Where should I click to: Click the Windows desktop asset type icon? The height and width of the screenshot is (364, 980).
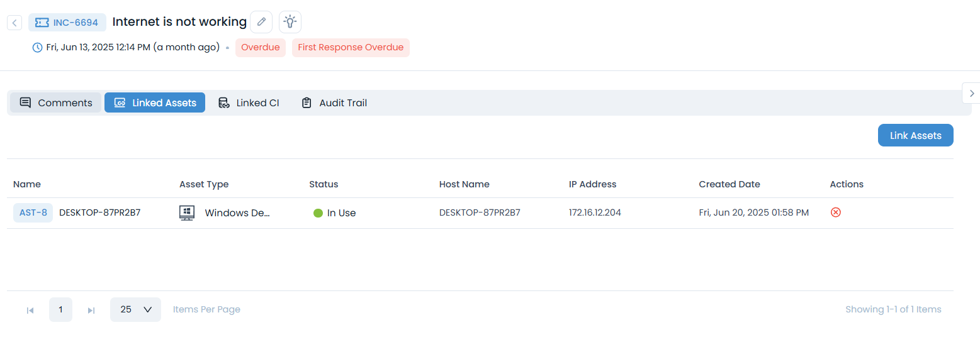pos(187,213)
